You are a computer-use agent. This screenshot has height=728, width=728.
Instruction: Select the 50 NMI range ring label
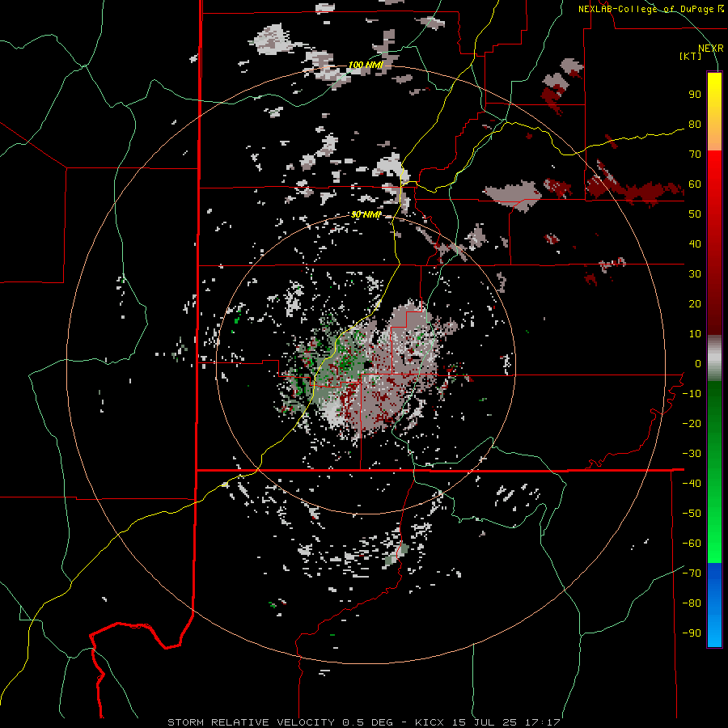[x=366, y=214]
